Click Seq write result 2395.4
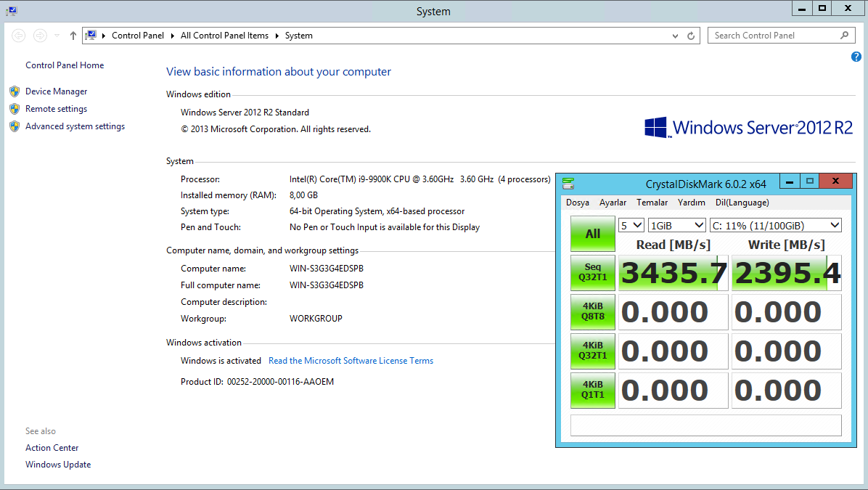The height and width of the screenshot is (490, 868). [x=787, y=273]
